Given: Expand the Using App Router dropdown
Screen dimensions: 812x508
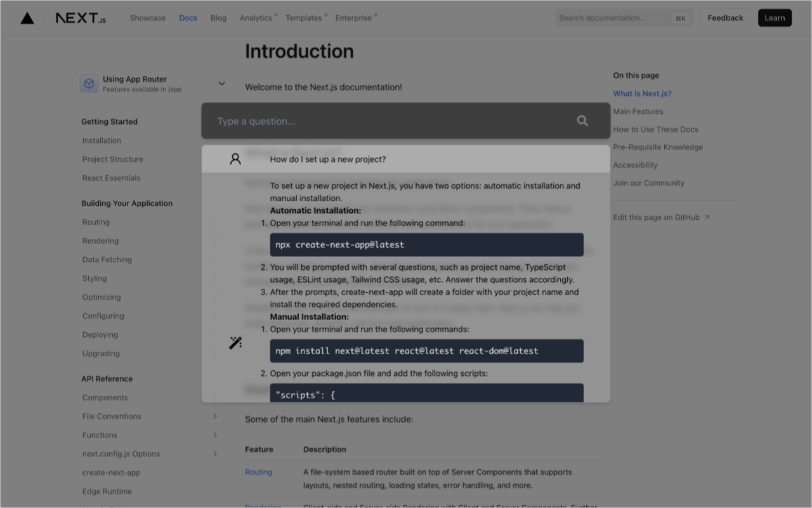Looking at the screenshot, I should tap(221, 83).
